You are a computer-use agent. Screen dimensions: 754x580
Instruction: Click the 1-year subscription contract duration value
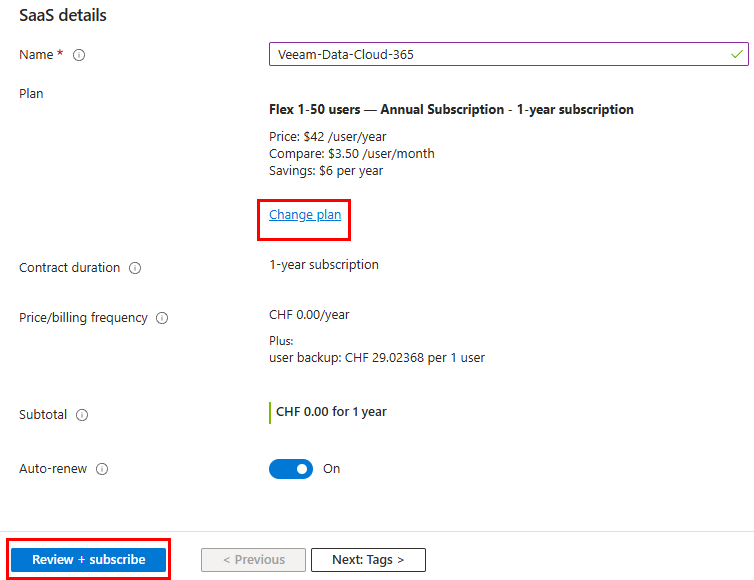point(324,265)
